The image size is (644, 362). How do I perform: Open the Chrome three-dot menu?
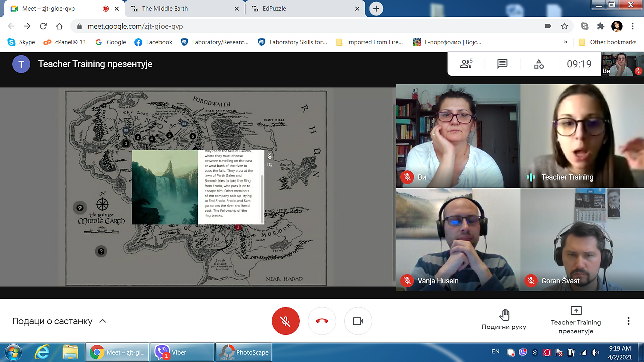pyautogui.click(x=633, y=26)
